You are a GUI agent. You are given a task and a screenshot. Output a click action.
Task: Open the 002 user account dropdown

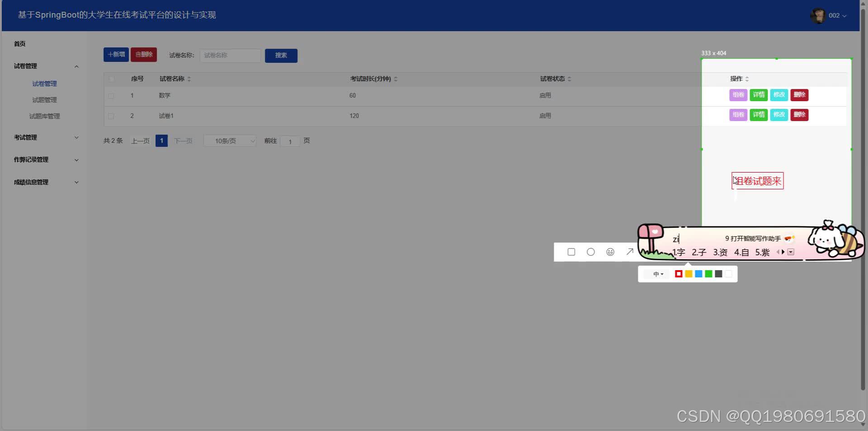pos(837,15)
